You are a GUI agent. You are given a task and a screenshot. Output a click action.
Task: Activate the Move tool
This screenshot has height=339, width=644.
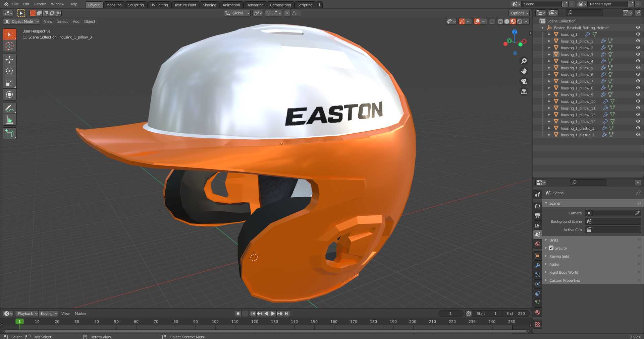[x=9, y=60]
